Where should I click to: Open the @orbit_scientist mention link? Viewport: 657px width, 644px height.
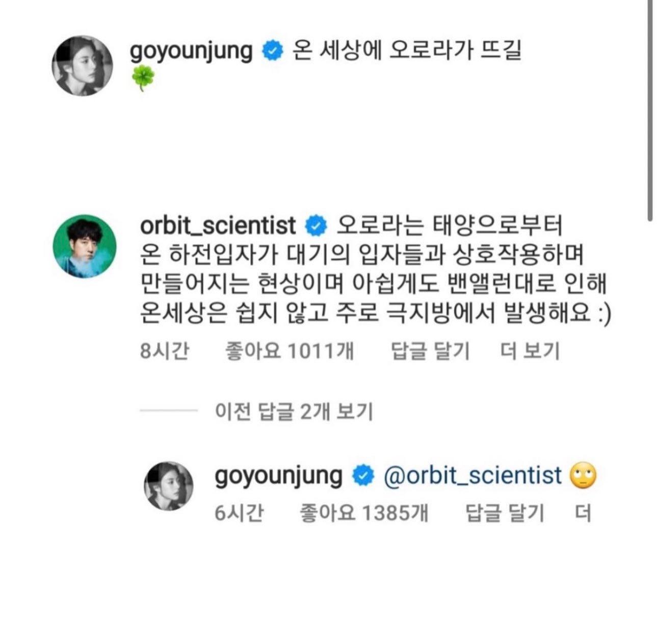click(x=472, y=475)
